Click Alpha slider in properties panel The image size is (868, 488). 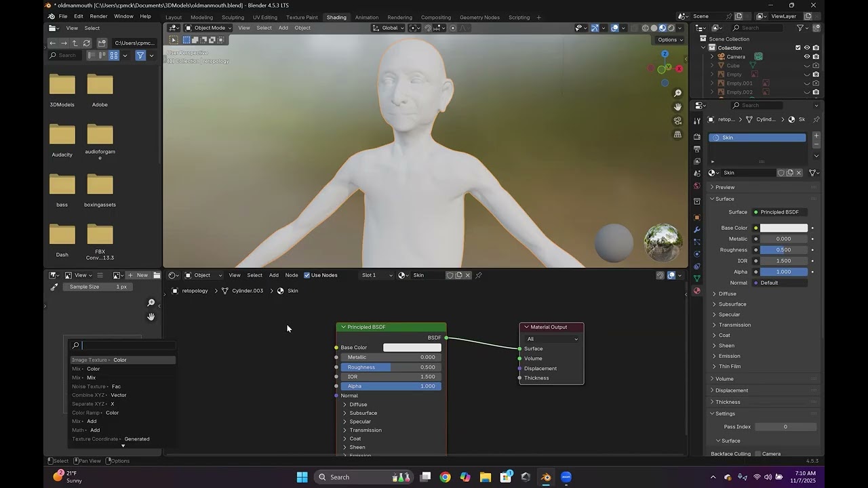click(784, 272)
